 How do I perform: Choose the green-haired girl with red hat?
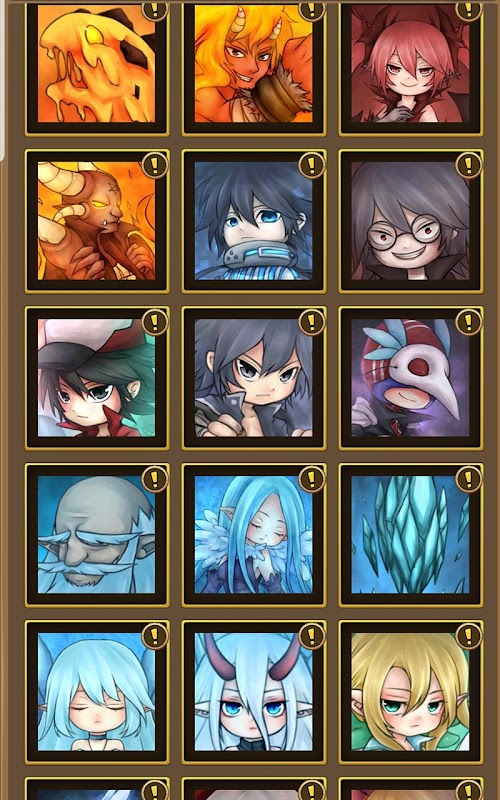96,378
